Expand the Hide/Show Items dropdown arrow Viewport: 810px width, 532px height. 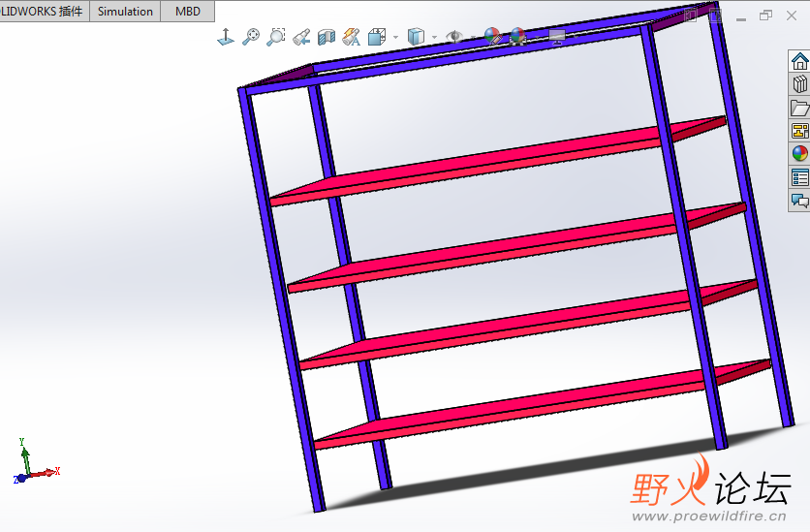tap(473, 37)
